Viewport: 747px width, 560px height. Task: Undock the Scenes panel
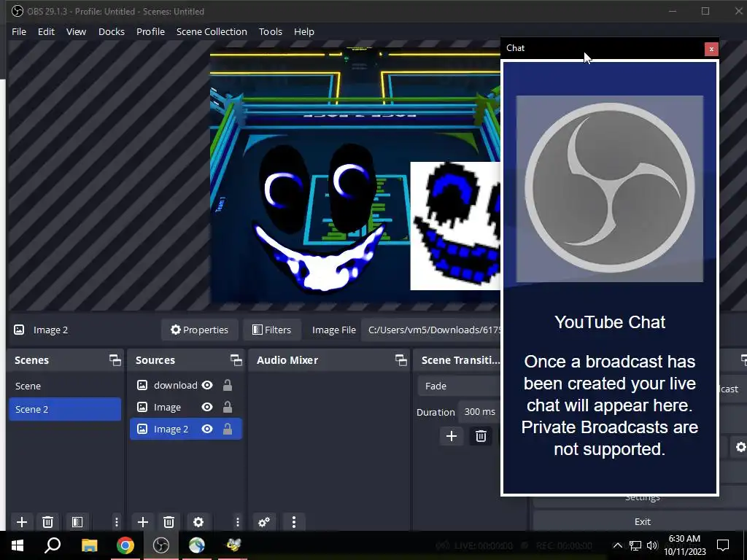[115, 360]
